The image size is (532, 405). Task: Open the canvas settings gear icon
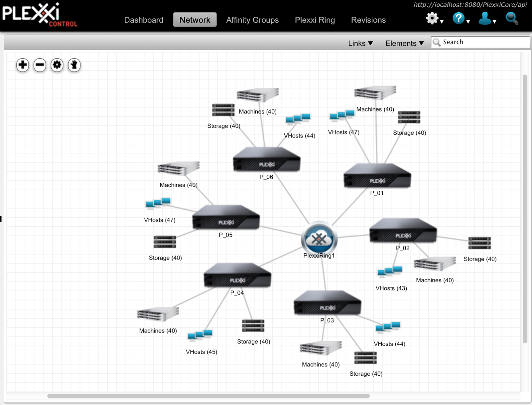click(x=57, y=65)
